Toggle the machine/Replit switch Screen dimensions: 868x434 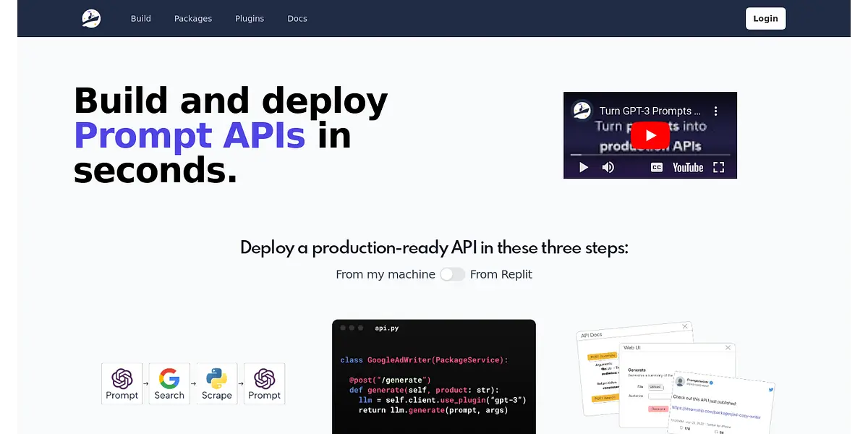pos(453,274)
